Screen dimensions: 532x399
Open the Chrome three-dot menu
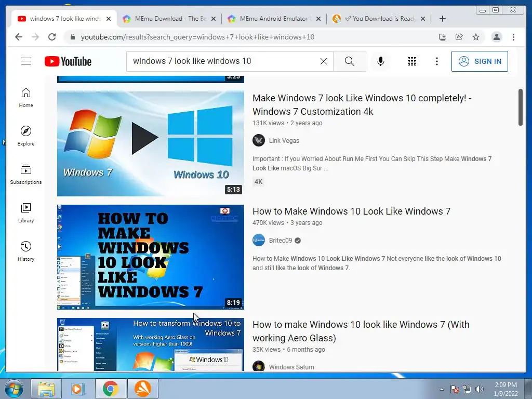pyautogui.click(x=513, y=37)
